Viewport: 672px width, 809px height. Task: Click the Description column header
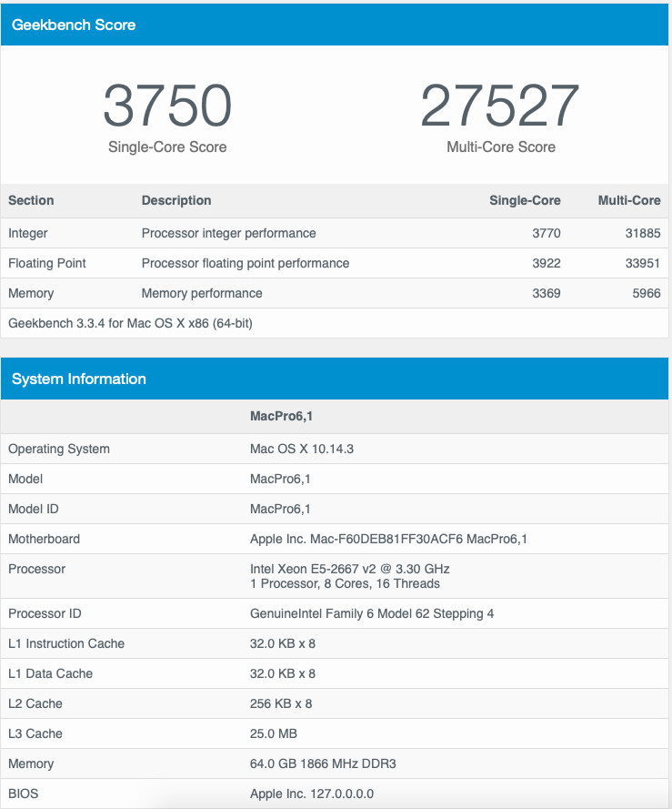(176, 200)
